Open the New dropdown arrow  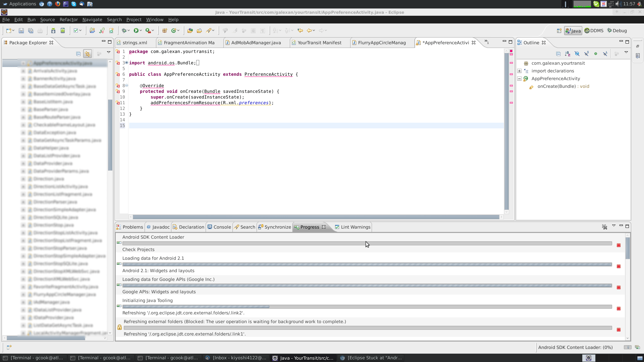(x=13, y=31)
